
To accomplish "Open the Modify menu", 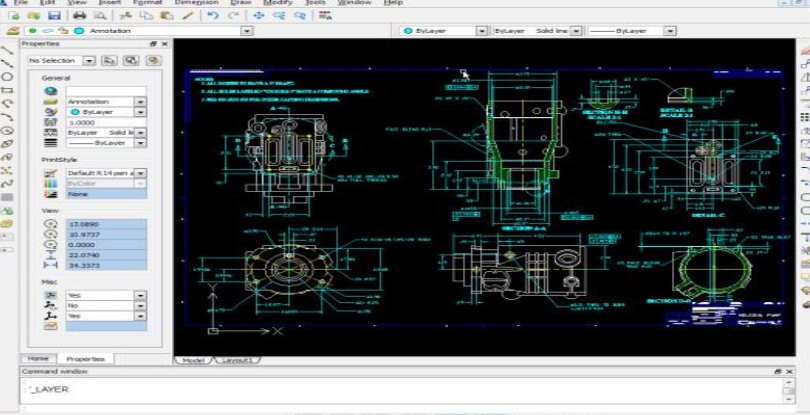I will (x=278, y=3).
